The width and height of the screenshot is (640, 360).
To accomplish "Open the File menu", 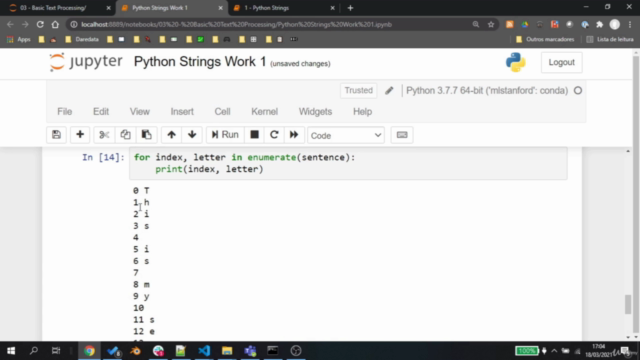I will click(x=64, y=111).
